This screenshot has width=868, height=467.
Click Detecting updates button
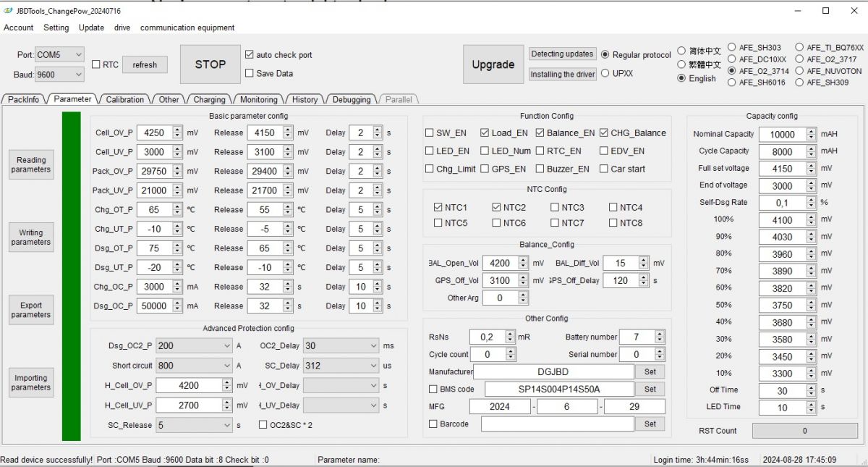pos(563,54)
